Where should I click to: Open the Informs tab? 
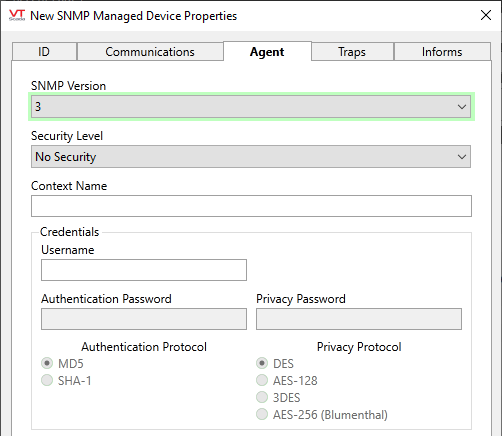442,52
